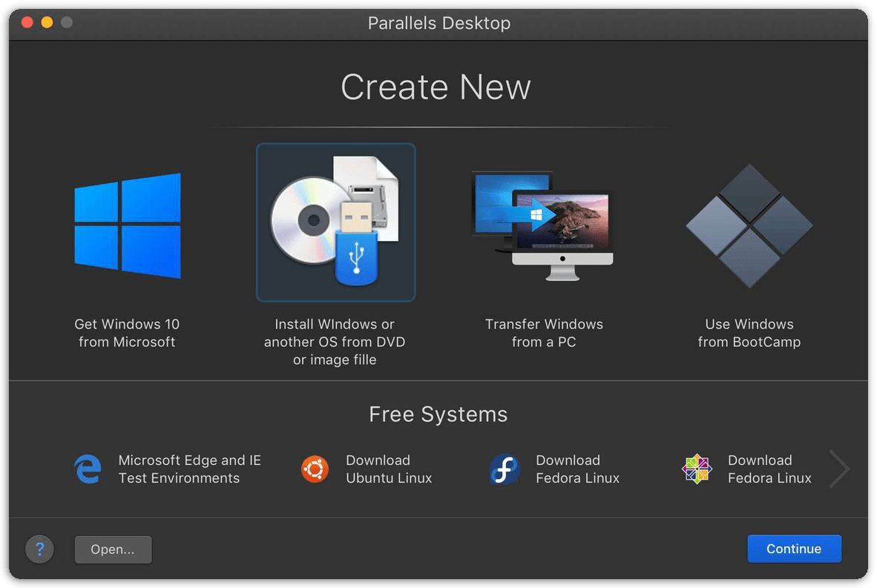This screenshot has width=877, height=588.
Task: Choose 'Download Fedora Linux' beside blue Fedora logo
Action: [x=578, y=469]
